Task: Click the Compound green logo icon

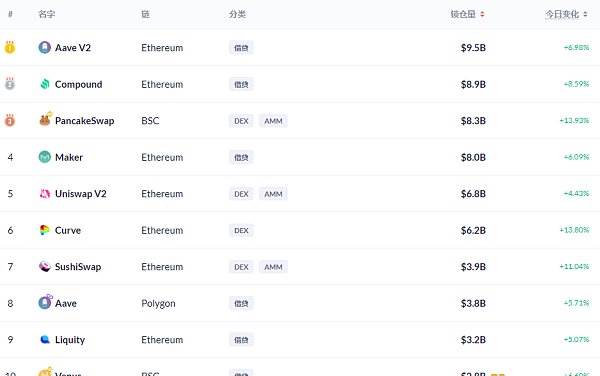Action: point(45,84)
